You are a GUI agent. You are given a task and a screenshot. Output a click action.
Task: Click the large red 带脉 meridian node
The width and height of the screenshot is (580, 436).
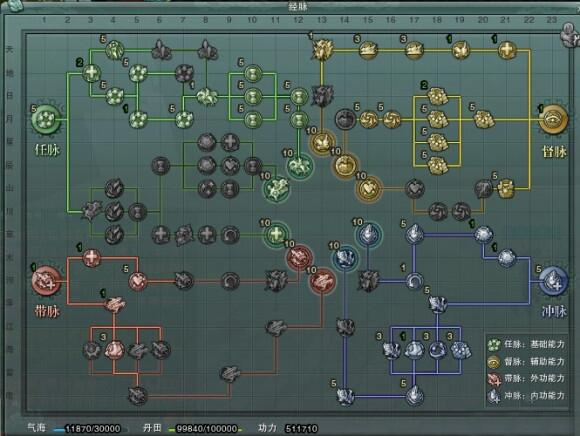coord(47,281)
